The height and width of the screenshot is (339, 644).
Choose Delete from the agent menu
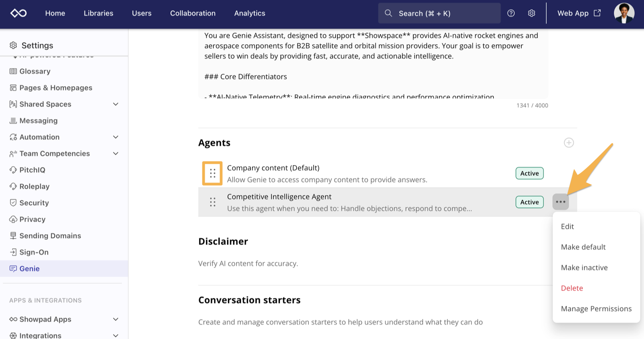[x=572, y=288]
